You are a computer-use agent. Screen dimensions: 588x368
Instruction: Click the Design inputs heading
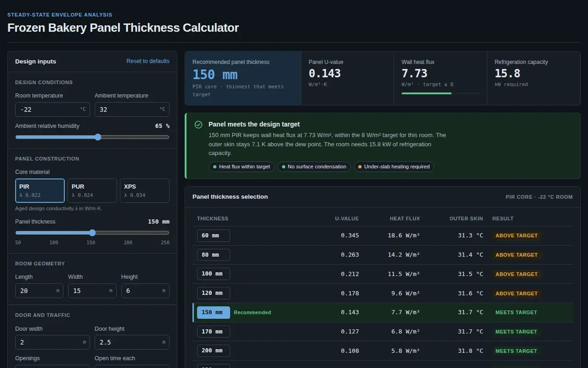(x=35, y=61)
